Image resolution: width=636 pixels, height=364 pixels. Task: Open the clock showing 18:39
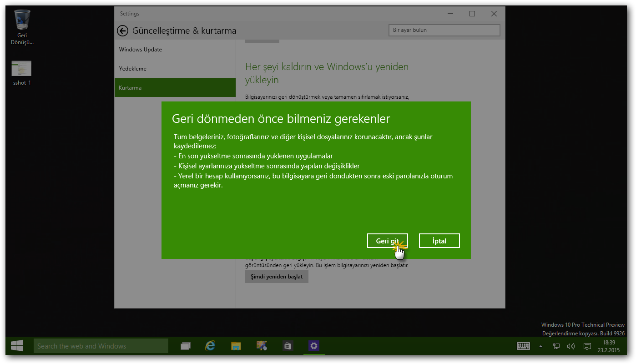coord(609,346)
